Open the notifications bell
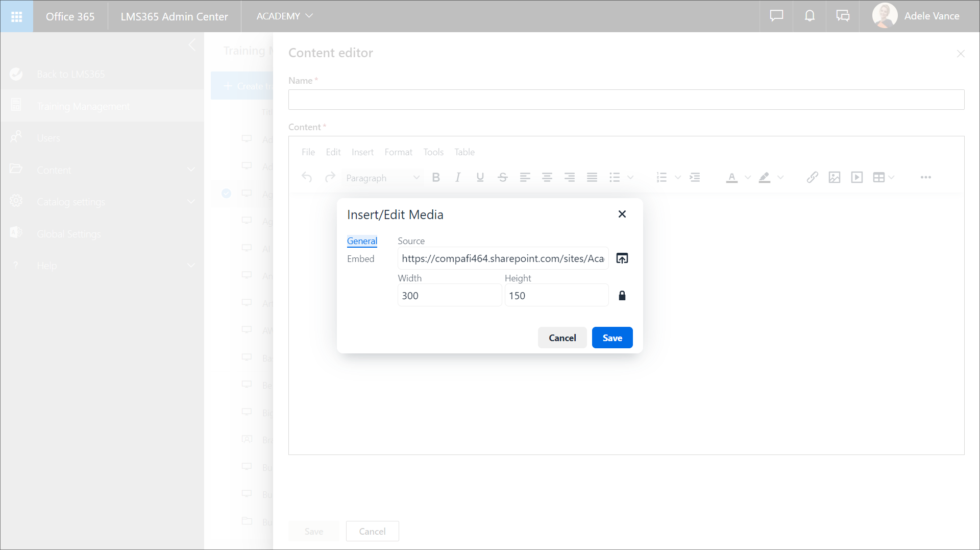 [809, 16]
